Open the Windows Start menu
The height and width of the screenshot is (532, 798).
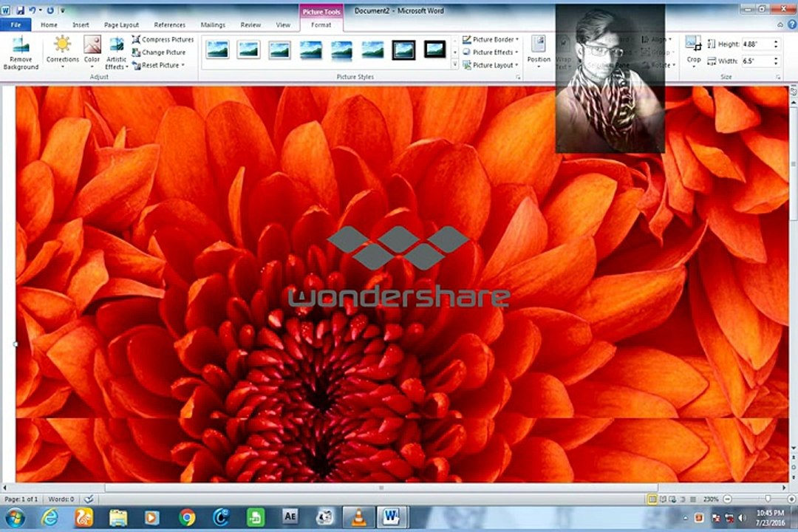coord(15,518)
